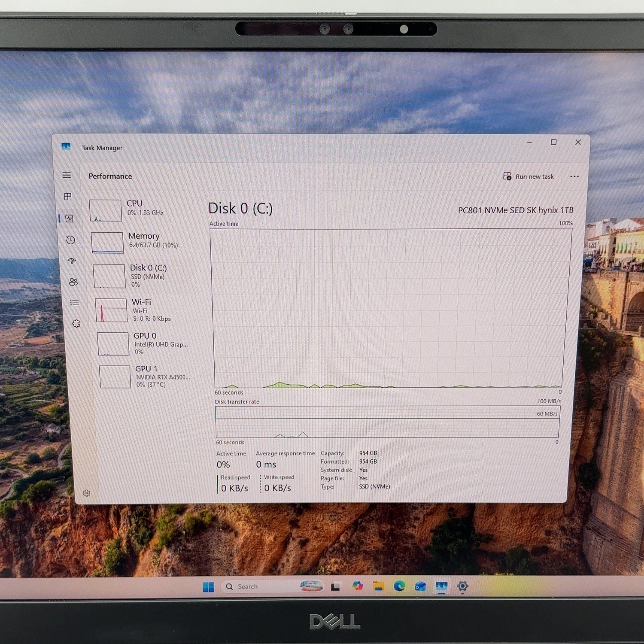Open the Processes page icon in sidebar
The height and width of the screenshot is (644, 644).
[67, 197]
